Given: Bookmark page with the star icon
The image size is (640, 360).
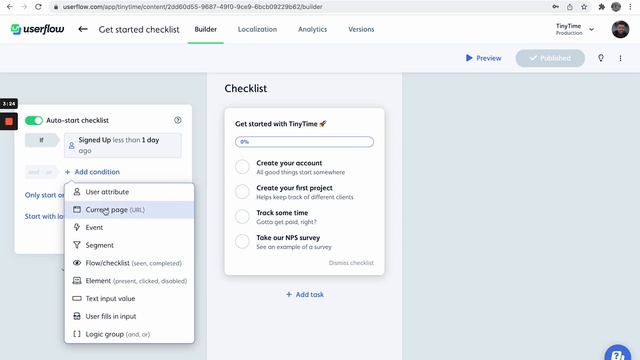Looking at the screenshot, I should 584,7.
